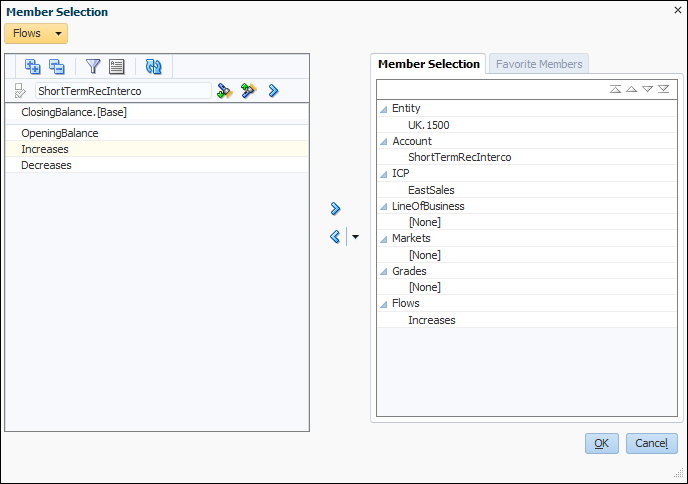Screen dimensions: 688x484
Task: Collapse the Entity node
Action: click(384, 109)
